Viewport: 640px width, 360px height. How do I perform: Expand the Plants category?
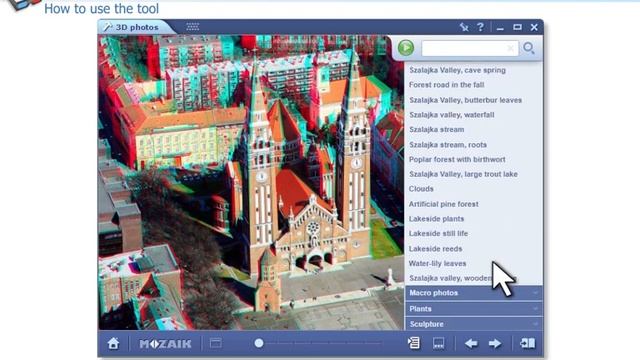[x=473, y=309]
